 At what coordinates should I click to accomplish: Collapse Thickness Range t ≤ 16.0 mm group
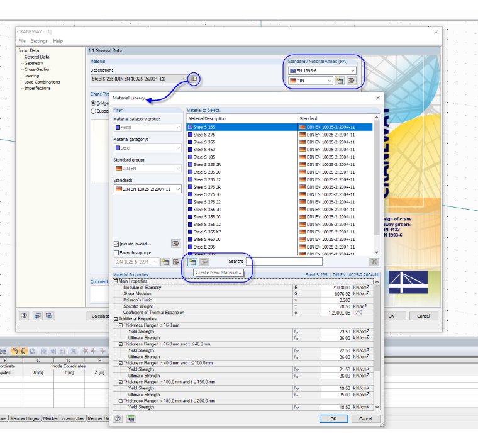coord(121,325)
